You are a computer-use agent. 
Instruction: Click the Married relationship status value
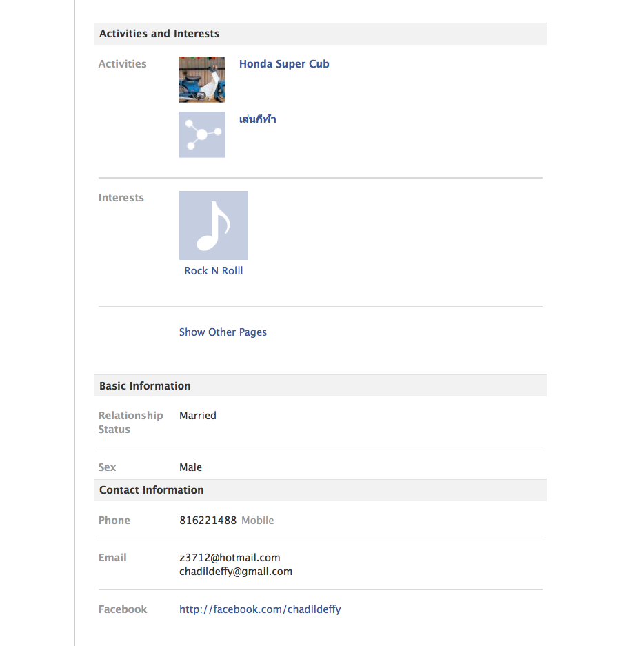(197, 415)
